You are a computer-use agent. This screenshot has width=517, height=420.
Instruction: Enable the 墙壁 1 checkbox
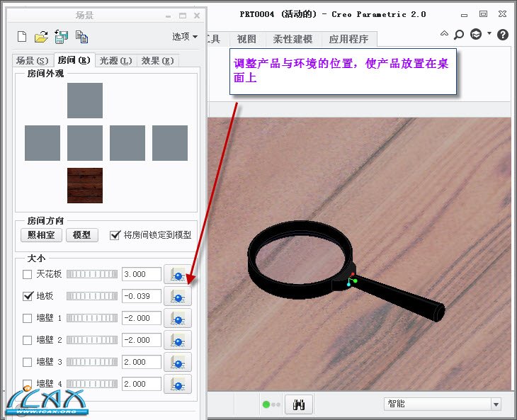(x=27, y=318)
